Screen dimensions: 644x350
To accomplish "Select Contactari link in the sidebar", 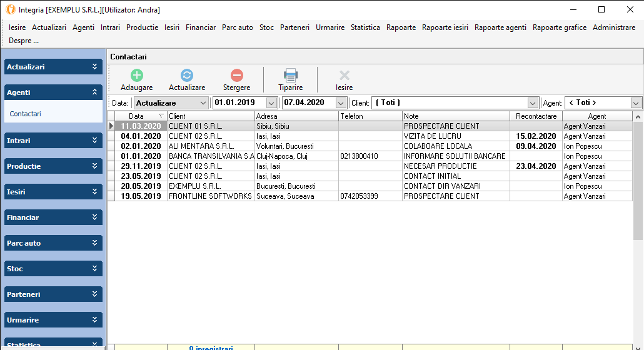I will [x=26, y=114].
